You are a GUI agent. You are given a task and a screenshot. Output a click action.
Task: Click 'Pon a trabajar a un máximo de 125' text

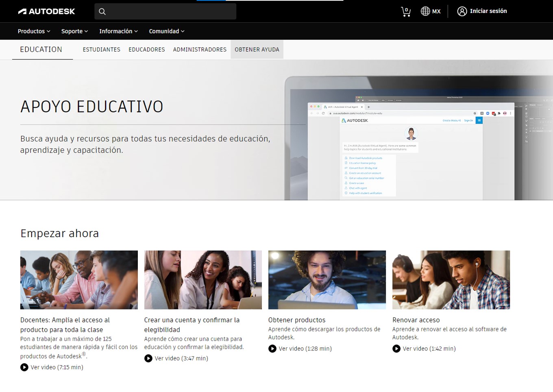[79, 347]
